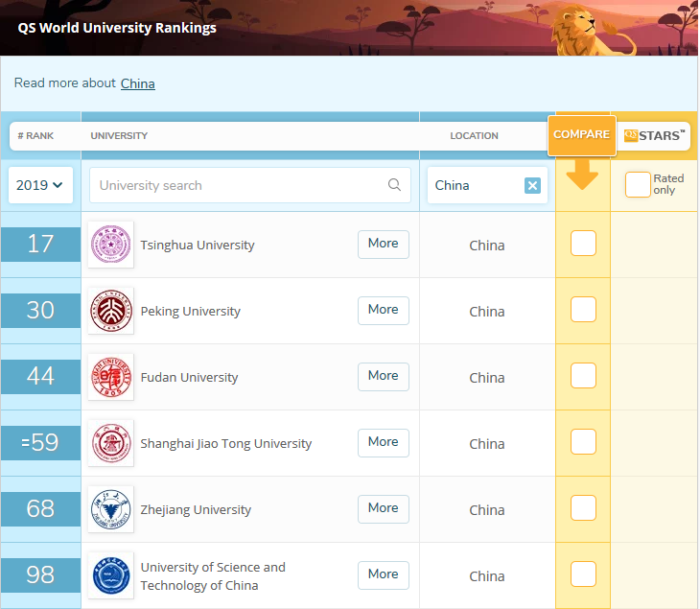Tick compare checkbox for Fudan University

tap(583, 376)
